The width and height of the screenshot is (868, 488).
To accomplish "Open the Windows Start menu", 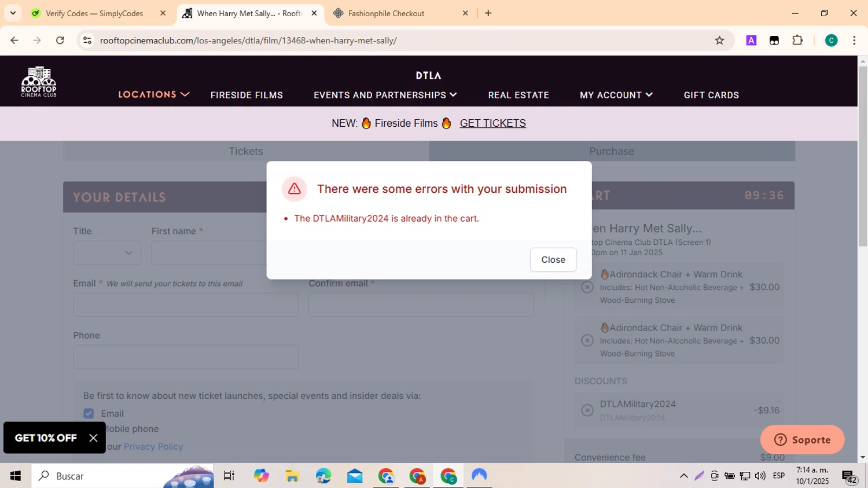I will click(x=16, y=476).
